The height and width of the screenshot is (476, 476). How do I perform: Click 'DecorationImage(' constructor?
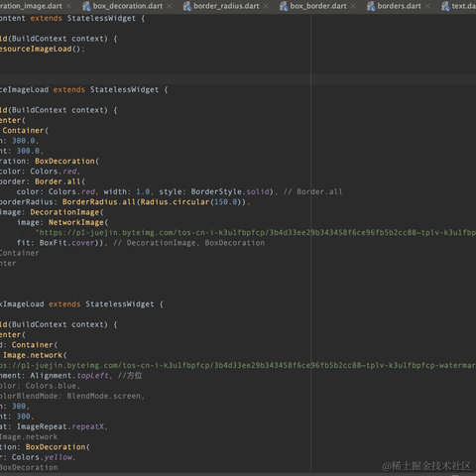pyautogui.click(x=66, y=212)
